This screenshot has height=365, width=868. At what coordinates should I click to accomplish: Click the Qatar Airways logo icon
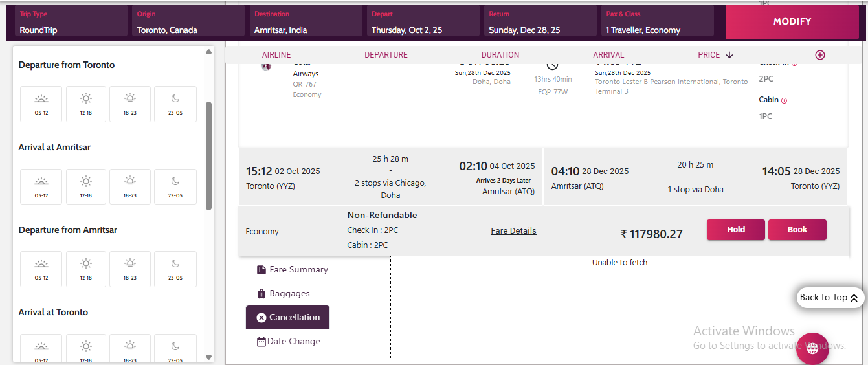tap(266, 65)
